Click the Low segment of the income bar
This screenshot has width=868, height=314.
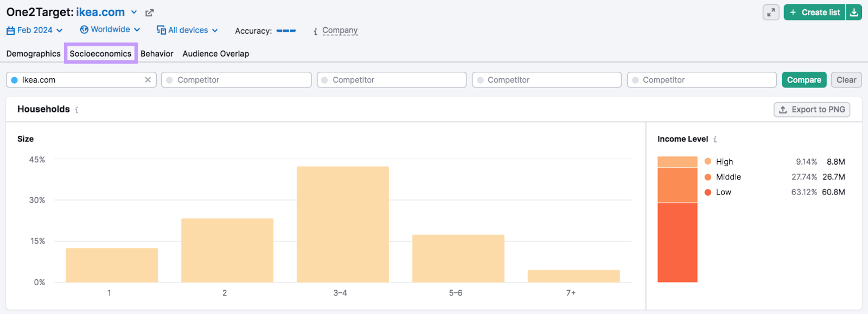[677, 242]
